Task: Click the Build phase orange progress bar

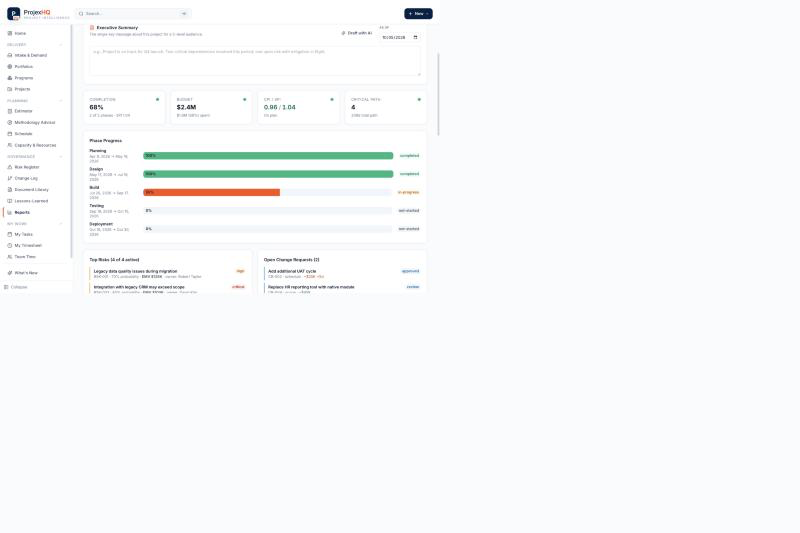Action: pos(212,192)
